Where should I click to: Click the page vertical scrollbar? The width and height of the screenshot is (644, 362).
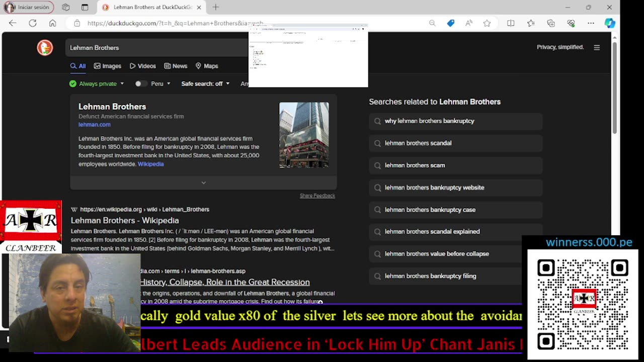pyautogui.click(x=614, y=88)
